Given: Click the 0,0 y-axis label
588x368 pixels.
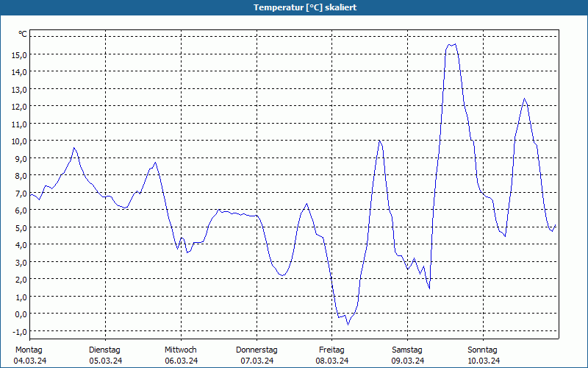Looking at the screenshot, I should tap(21, 314).
